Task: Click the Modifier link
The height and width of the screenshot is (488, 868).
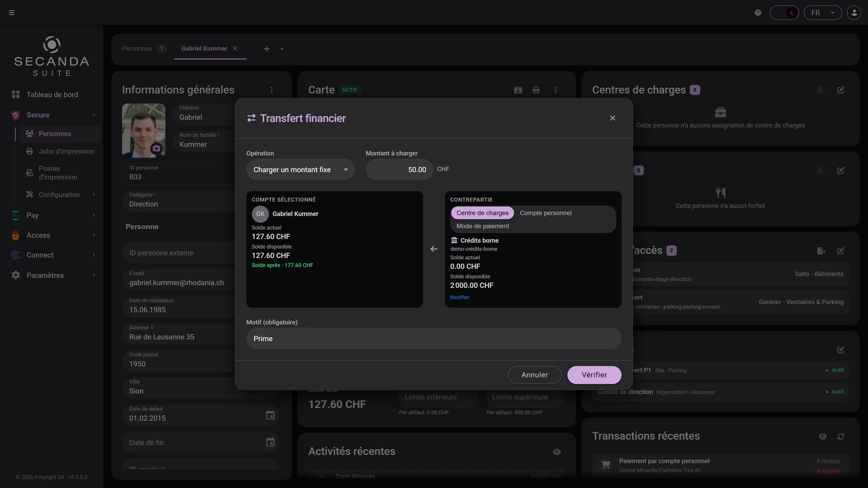Action: click(x=460, y=297)
